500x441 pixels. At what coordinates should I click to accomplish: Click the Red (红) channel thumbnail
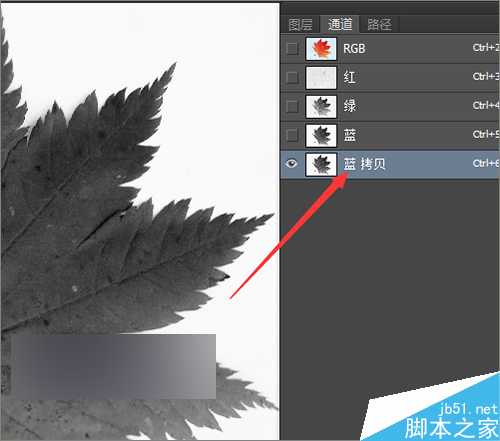tap(321, 78)
